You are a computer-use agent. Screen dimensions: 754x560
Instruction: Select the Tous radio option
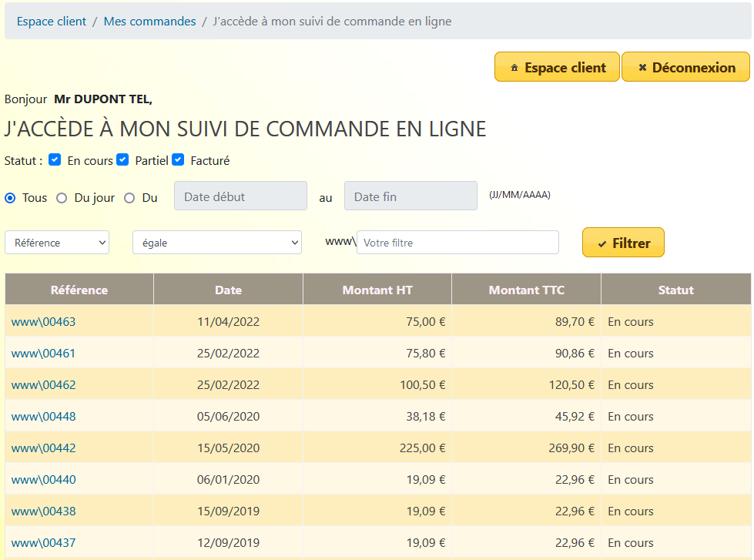pyautogui.click(x=11, y=198)
